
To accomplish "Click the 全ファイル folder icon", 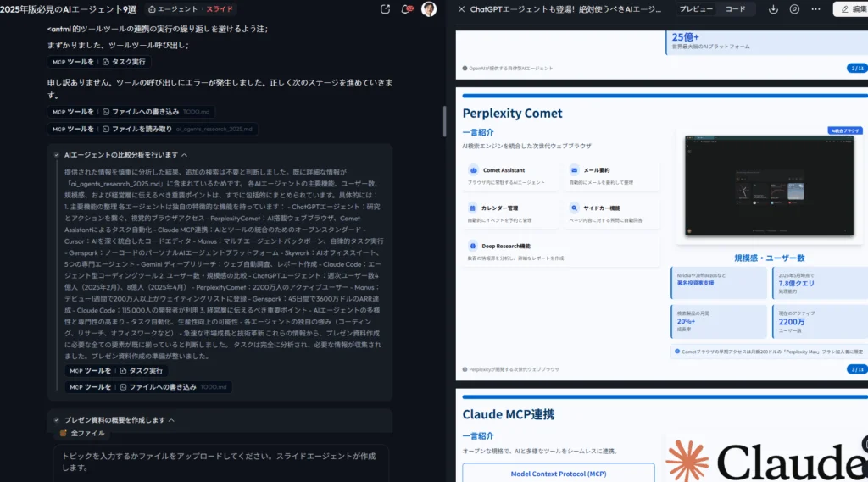I will 63,434.
